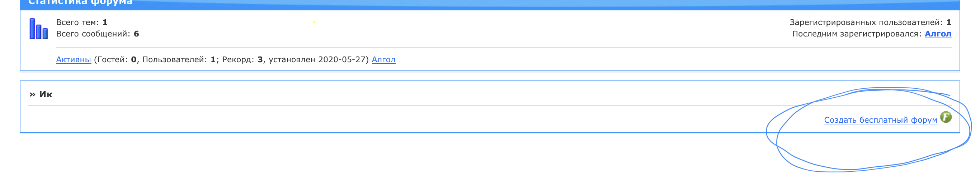Click the Последним зарегистрировался label

point(857,34)
